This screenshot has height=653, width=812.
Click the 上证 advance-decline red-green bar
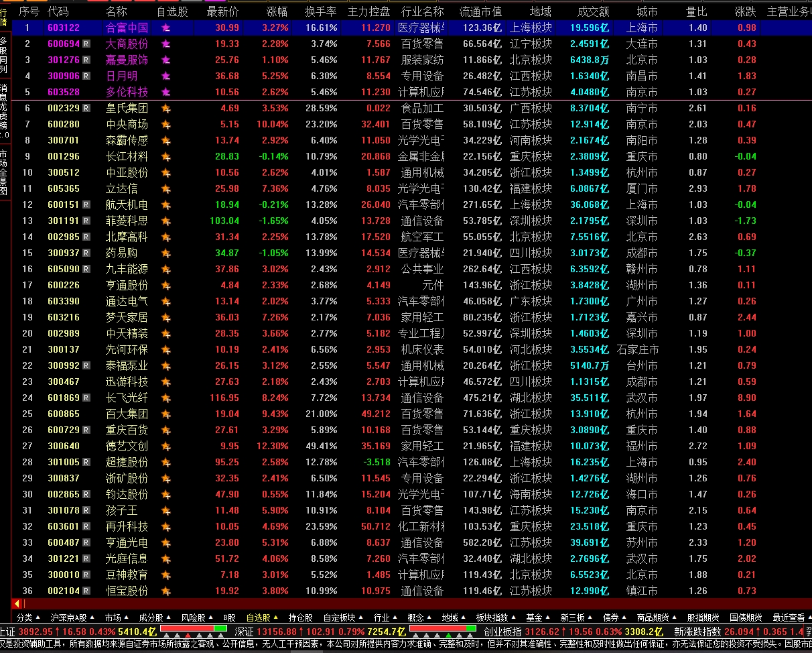[194, 629]
